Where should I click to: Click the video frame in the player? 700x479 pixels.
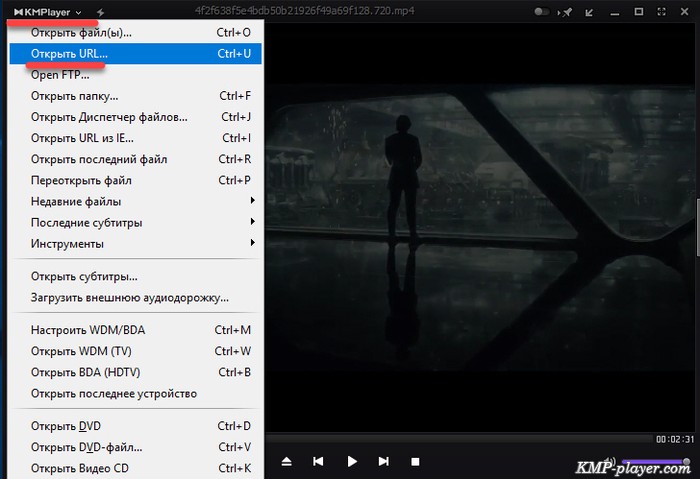(480, 227)
